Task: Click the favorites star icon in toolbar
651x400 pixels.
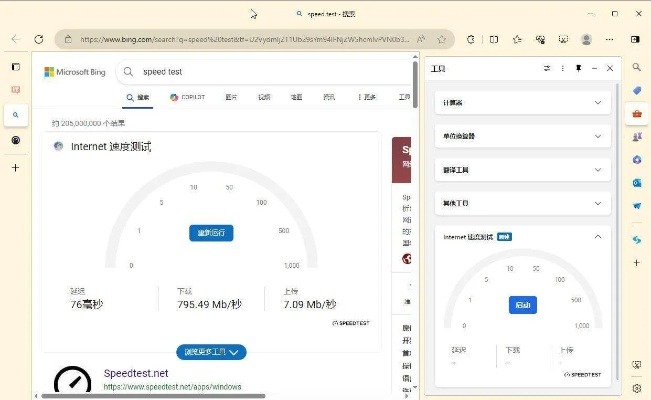Action: tap(517, 39)
